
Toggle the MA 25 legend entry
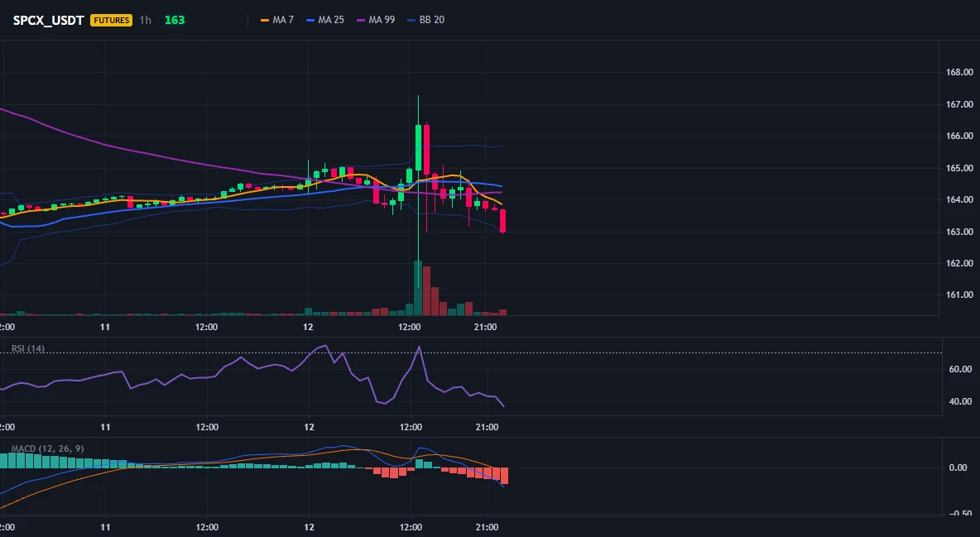click(325, 20)
